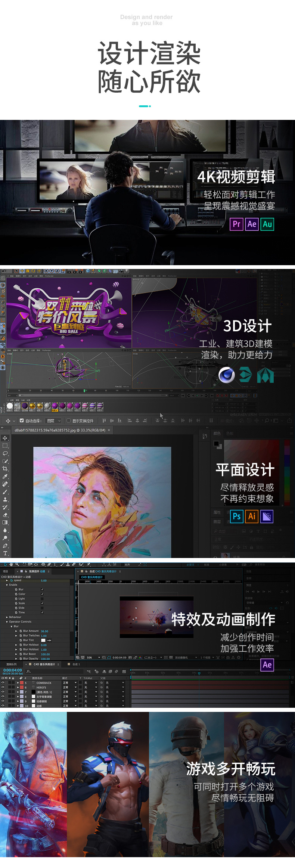Select the History Brush tool
Screen dimensions: 295x868
[x=5, y=507]
